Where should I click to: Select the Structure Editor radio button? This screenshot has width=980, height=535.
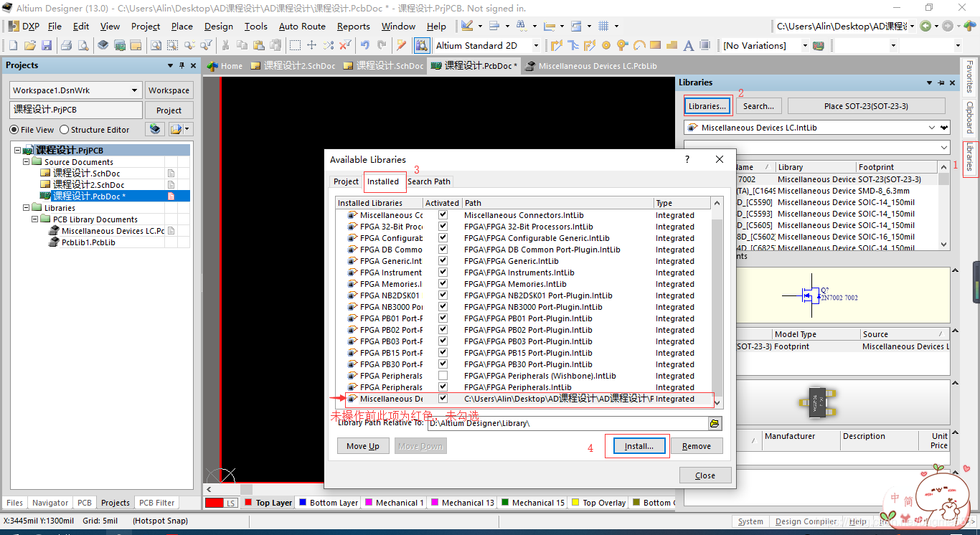[65, 130]
